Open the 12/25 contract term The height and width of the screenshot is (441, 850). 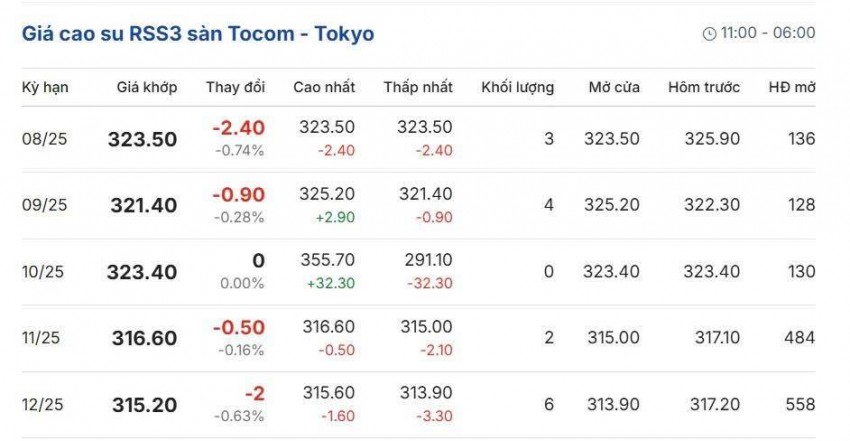45,405
